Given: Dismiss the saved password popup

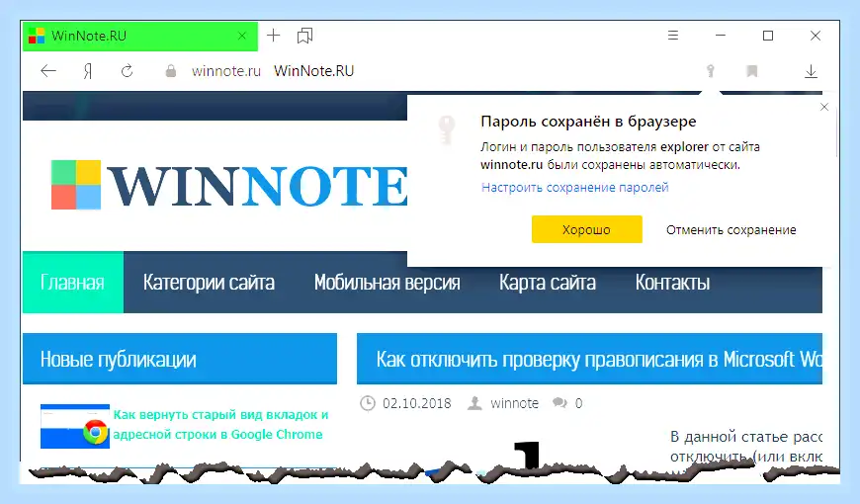Looking at the screenshot, I should click(x=823, y=107).
